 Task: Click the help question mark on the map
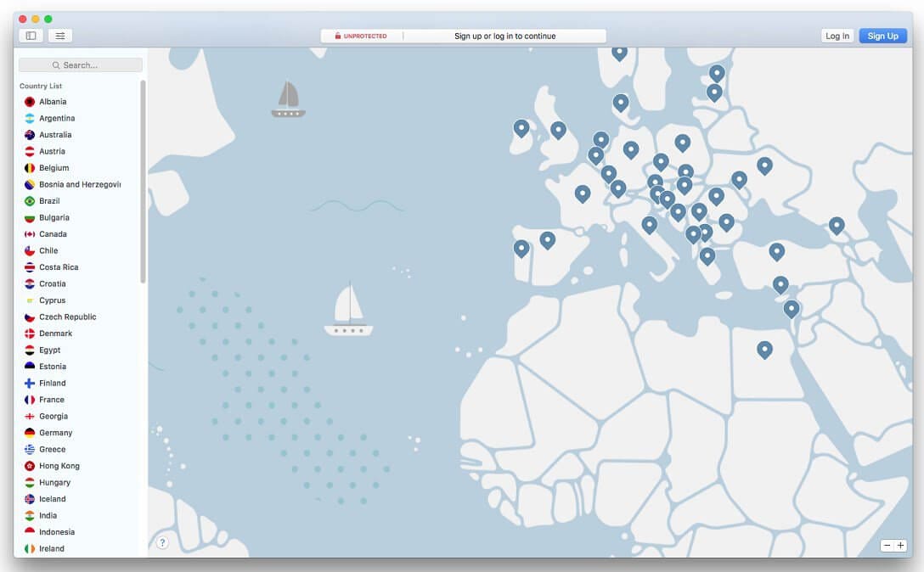(x=162, y=542)
